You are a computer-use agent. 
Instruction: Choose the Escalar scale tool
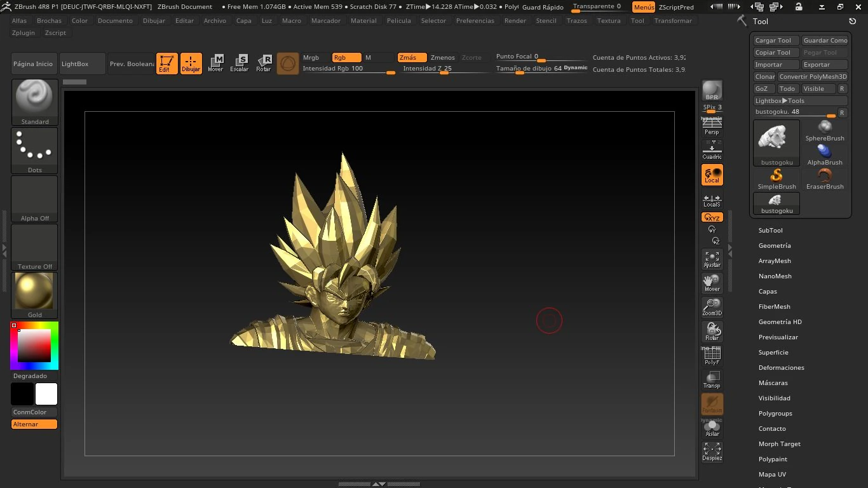(x=240, y=64)
